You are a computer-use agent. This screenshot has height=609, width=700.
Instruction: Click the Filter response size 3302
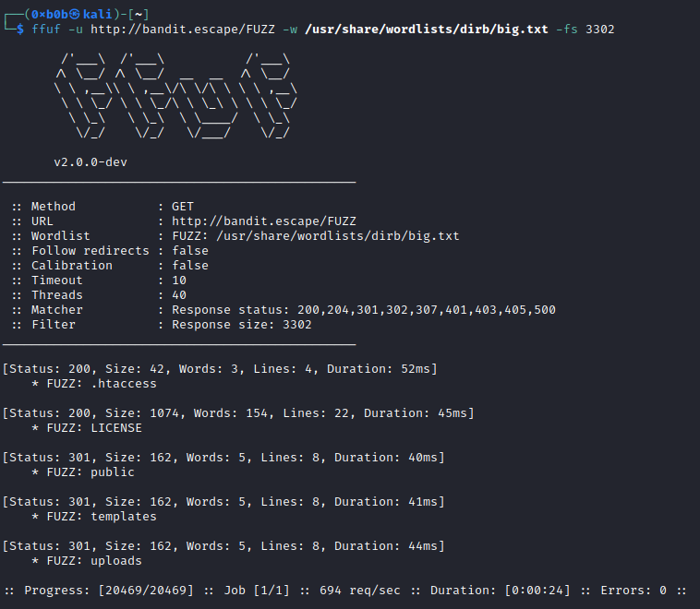[242, 325]
